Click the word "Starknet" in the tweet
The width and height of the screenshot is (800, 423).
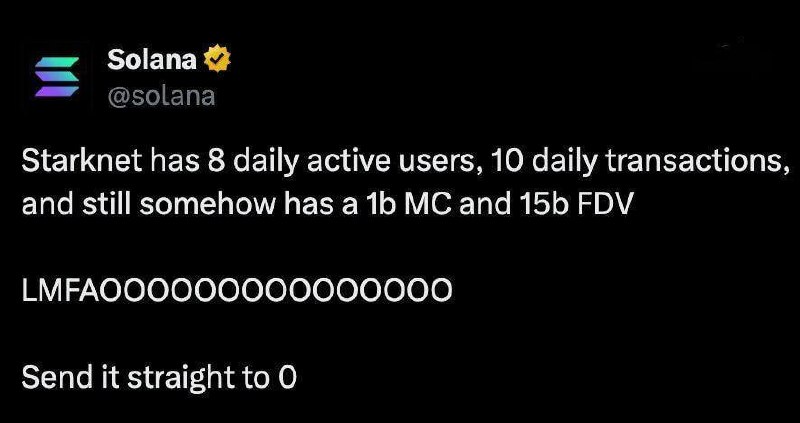tap(76, 165)
